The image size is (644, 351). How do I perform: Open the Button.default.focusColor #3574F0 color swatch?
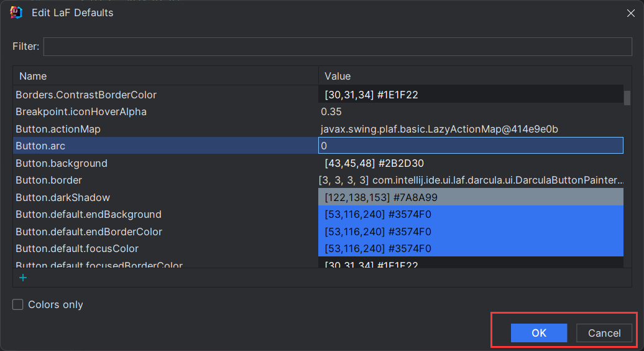point(471,248)
